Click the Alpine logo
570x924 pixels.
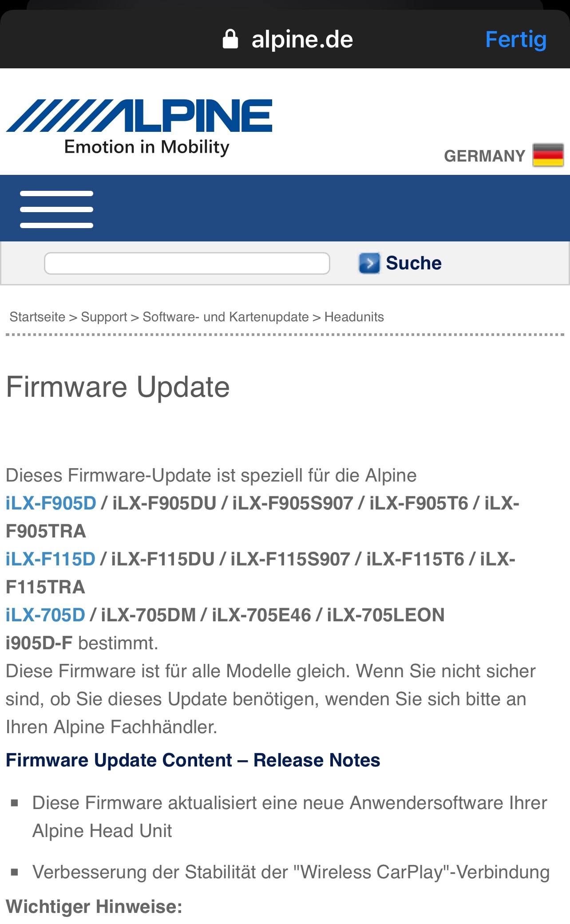139,127
